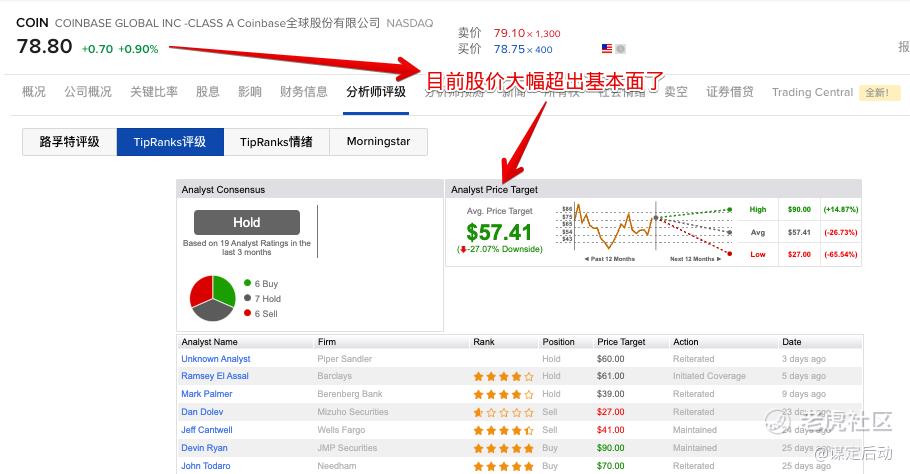910x474 pixels.
Task: Open the Trading Central tab
Action: pyautogui.click(x=812, y=92)
